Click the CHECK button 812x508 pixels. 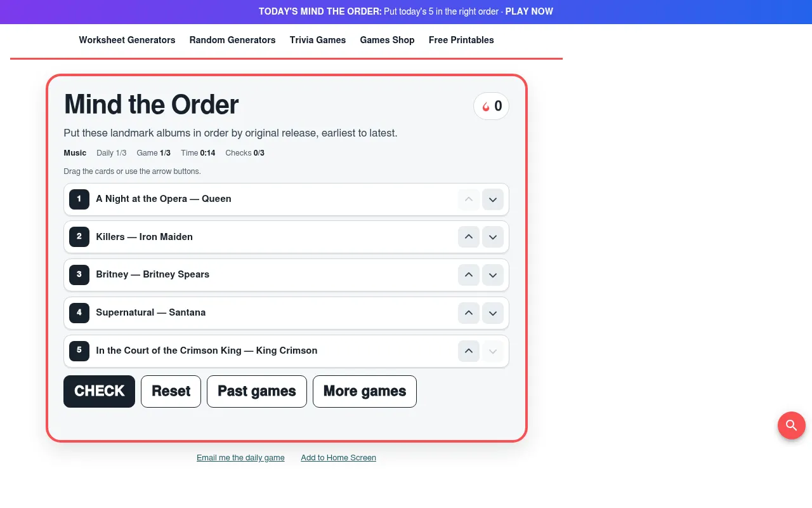[x=99, y=391]
